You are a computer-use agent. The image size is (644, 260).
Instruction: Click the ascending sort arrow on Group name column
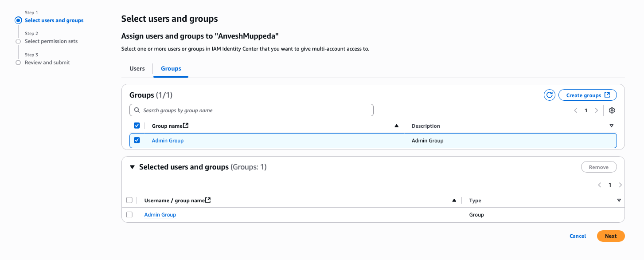[x=396, y=126]
